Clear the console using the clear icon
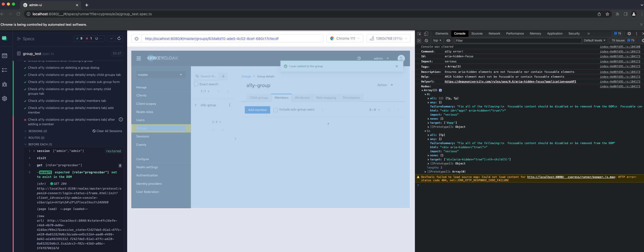644x252 pixels. tap(426, 40)
